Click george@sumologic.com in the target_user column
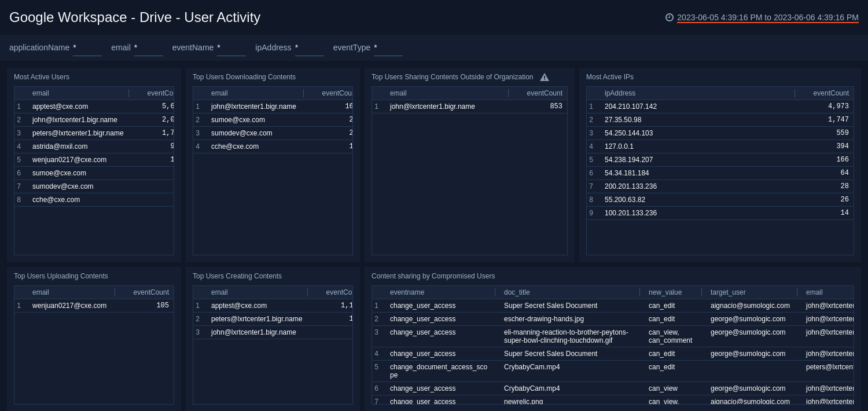This screenshot has width=868, height=411. coord(748,319)
